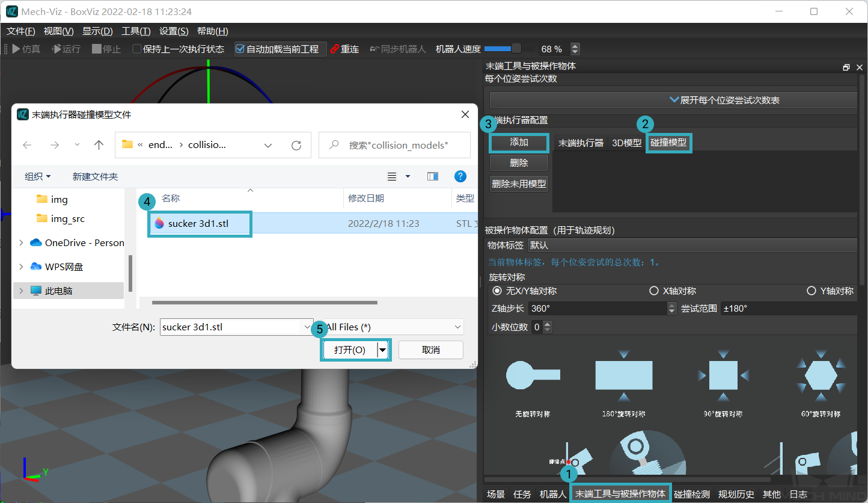Select Y轴对称 radio button
The height and width of the screenshot is (503, 868).
(812, 291)
